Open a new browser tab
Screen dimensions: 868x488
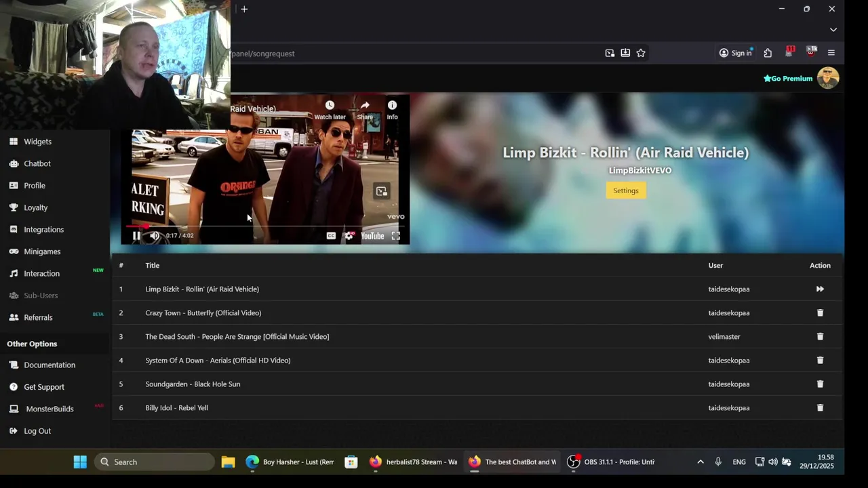[x=244, y=9]
